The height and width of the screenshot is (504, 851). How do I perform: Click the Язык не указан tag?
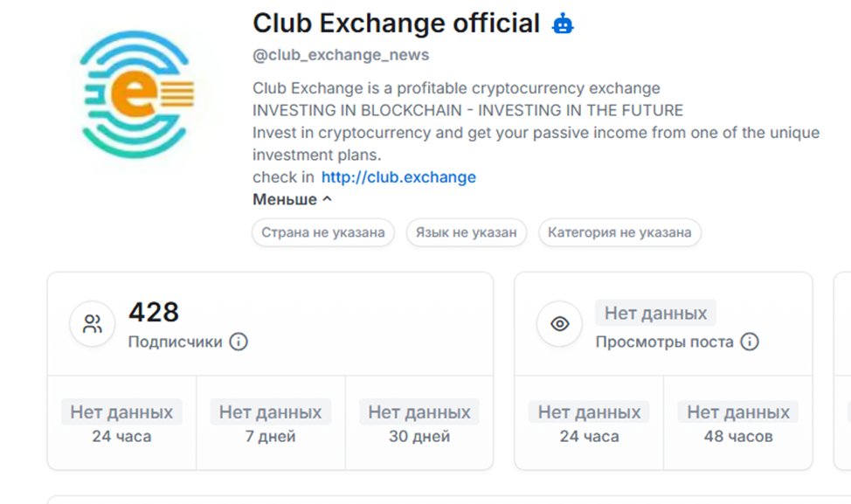[467, 232]
